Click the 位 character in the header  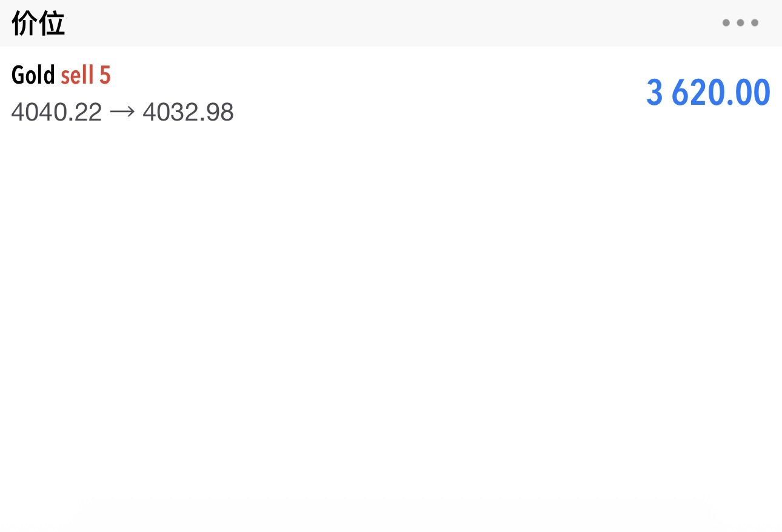coord(52,24)
